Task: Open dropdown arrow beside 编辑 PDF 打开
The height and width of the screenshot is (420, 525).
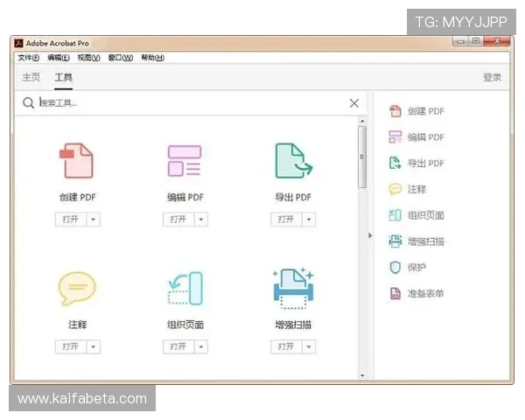Action: pos(201,220)
